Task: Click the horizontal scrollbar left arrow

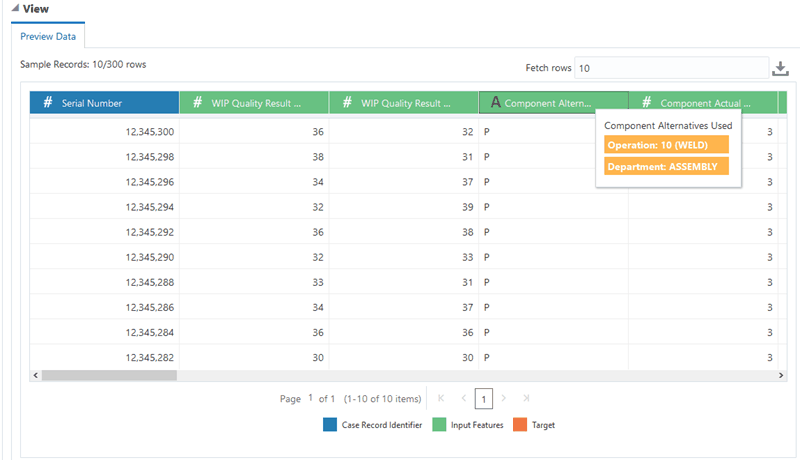Action: 35,375
